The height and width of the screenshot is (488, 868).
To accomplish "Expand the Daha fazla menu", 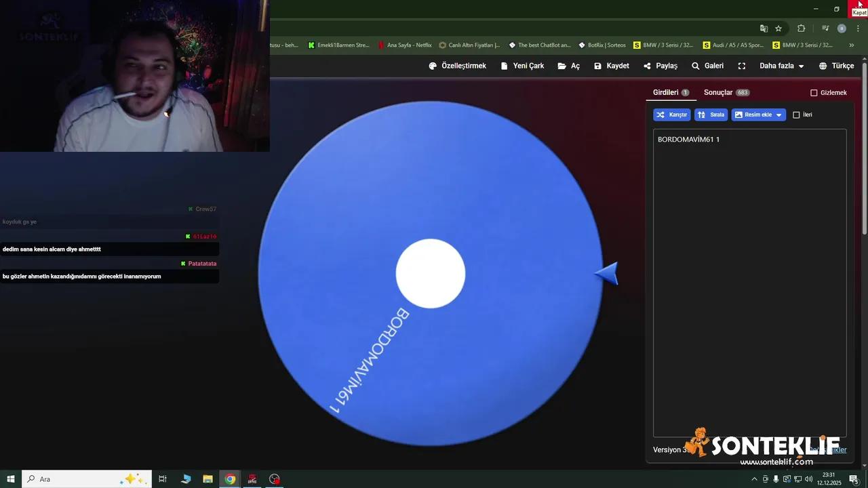I will click(x=781, y=66).
